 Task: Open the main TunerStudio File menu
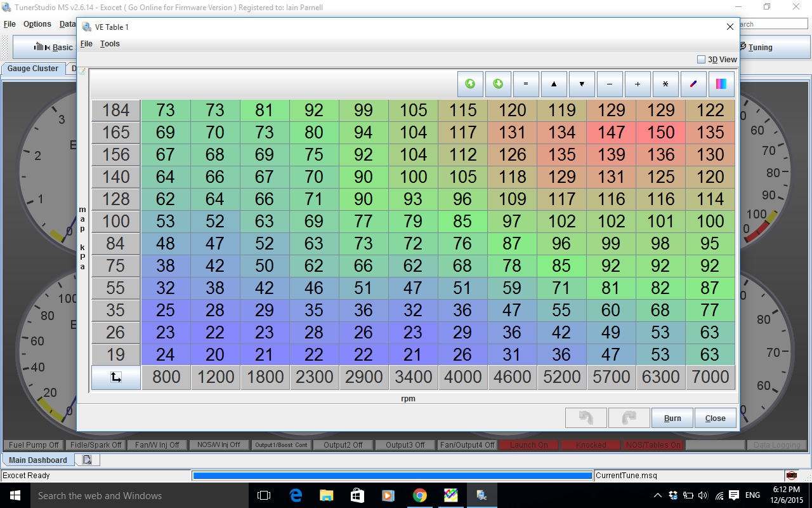coord(10,24)
